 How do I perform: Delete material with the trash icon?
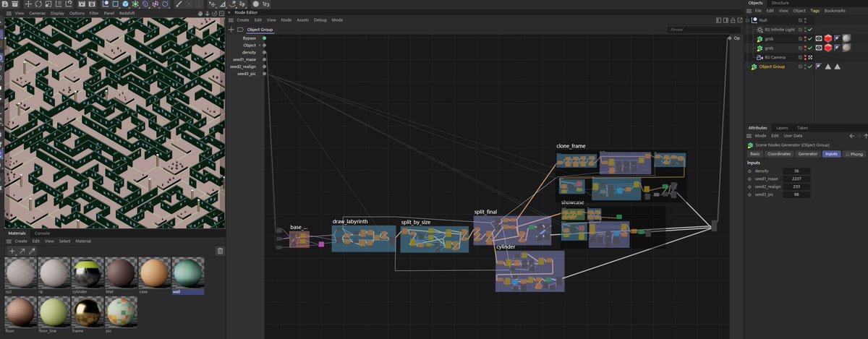pos(220,251)
